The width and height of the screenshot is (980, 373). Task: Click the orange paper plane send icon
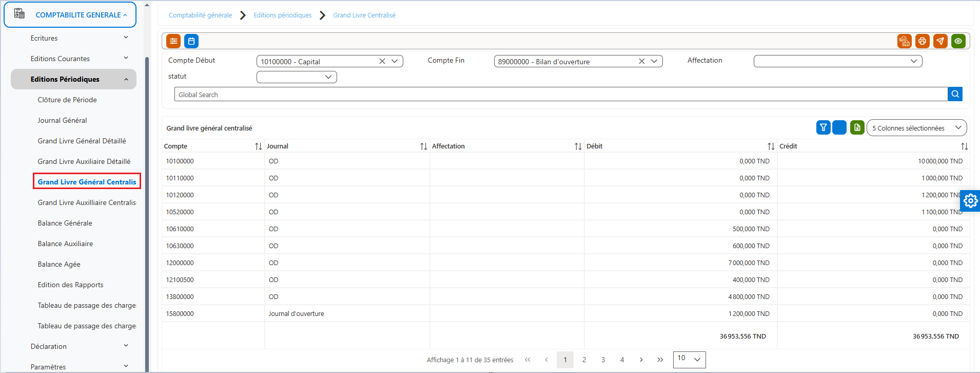tap(940, 41)
